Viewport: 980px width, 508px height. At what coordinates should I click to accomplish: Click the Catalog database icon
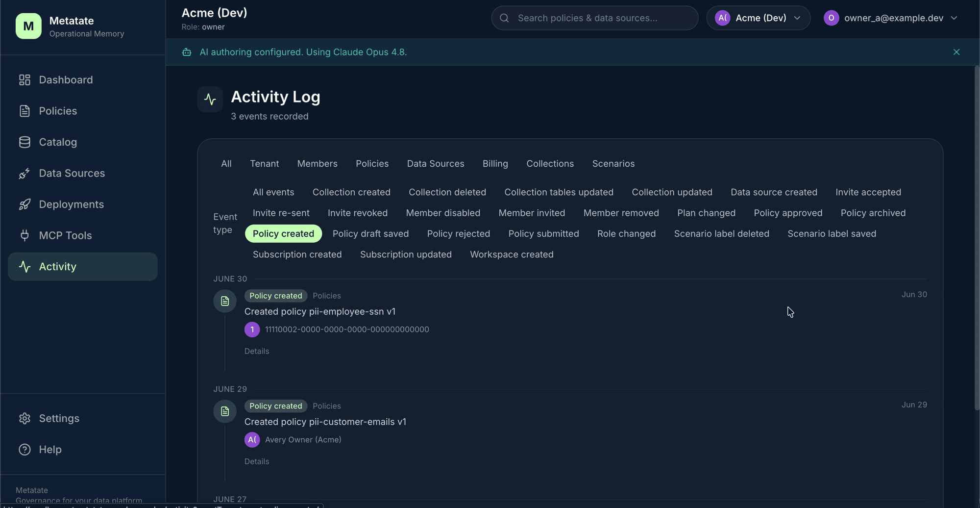coord(24,142)
